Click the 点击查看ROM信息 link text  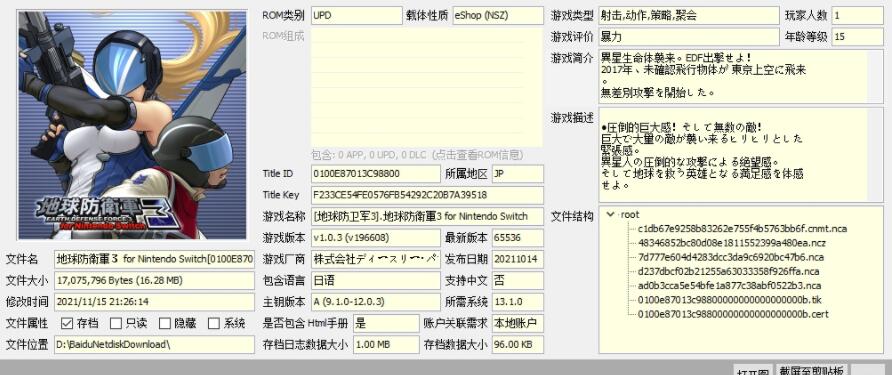tap(478, 155)
